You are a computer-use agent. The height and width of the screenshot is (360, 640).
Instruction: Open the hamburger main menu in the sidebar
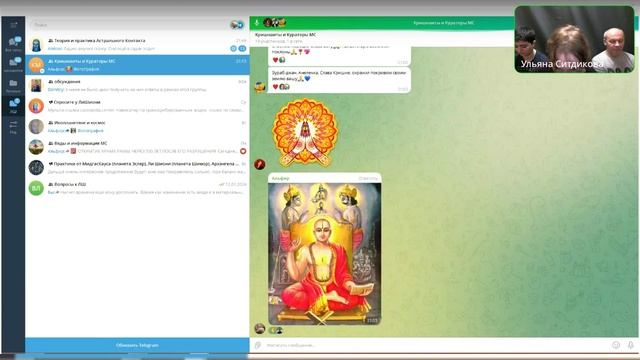[x=13, y=25]
